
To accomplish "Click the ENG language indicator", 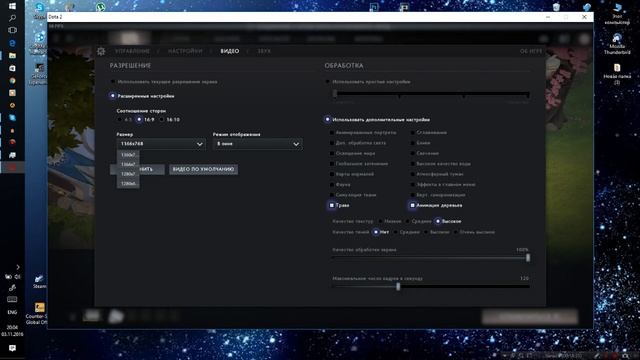I will coord(12,312).
